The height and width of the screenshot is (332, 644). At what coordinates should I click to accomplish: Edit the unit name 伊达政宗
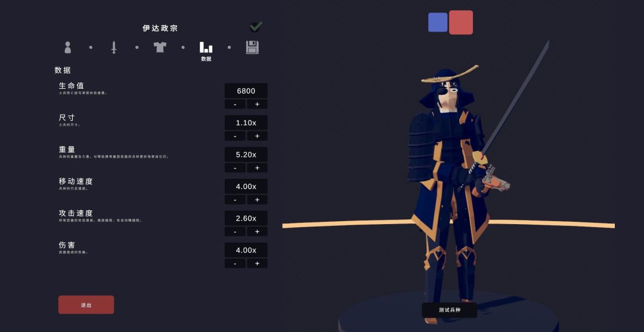tap(160, 29)
